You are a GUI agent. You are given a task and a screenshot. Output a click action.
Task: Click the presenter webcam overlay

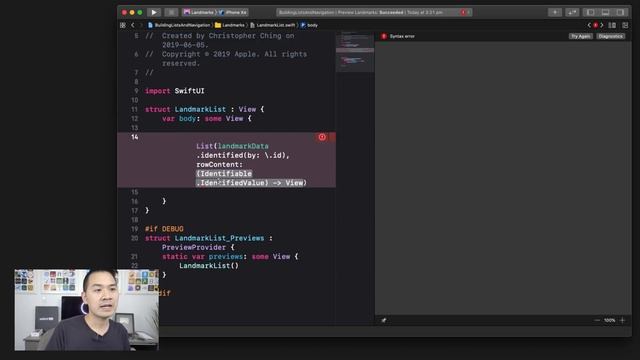point(87,310)
